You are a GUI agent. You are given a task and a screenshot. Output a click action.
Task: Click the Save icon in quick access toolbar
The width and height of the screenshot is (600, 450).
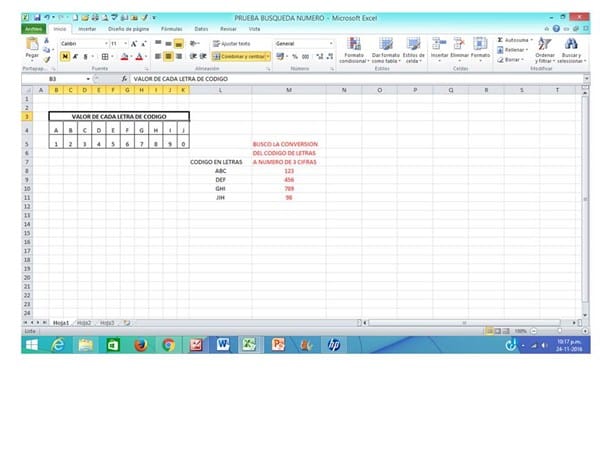pos(37,18)
